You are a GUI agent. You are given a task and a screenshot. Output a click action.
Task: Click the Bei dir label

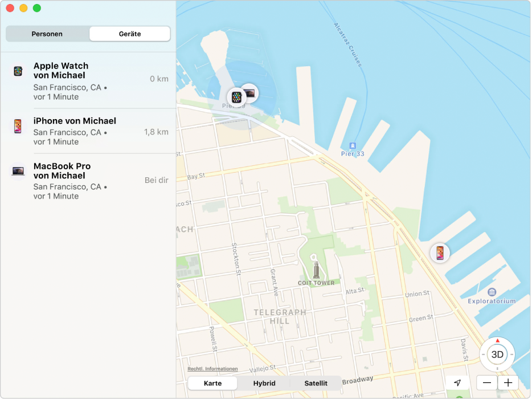(157, 180)
